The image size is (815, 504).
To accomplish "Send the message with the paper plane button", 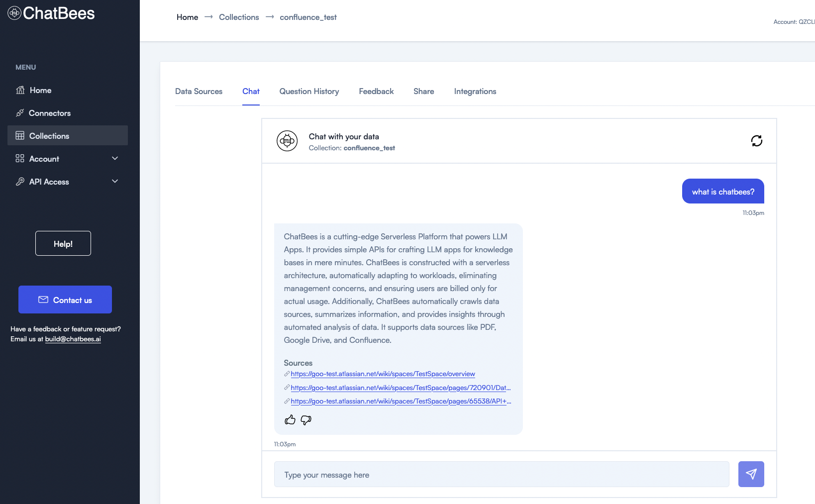I will (751, 474).
